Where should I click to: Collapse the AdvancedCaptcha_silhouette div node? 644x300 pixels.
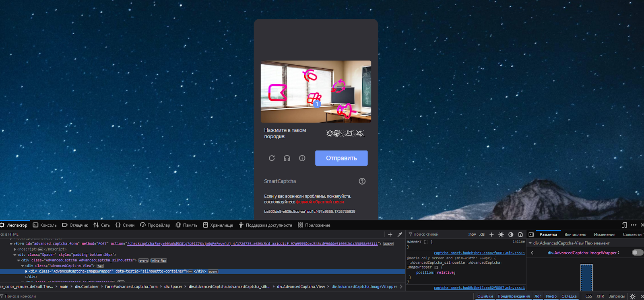[19, 260]
